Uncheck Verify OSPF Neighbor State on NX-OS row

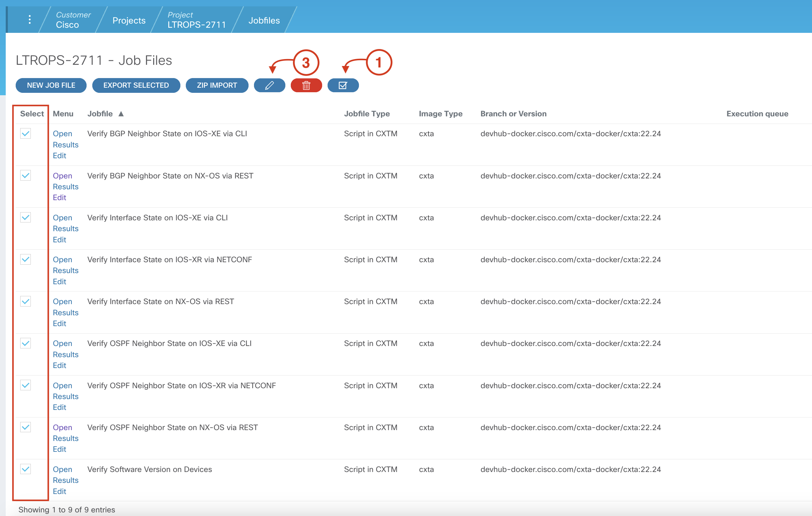[26, 427]
